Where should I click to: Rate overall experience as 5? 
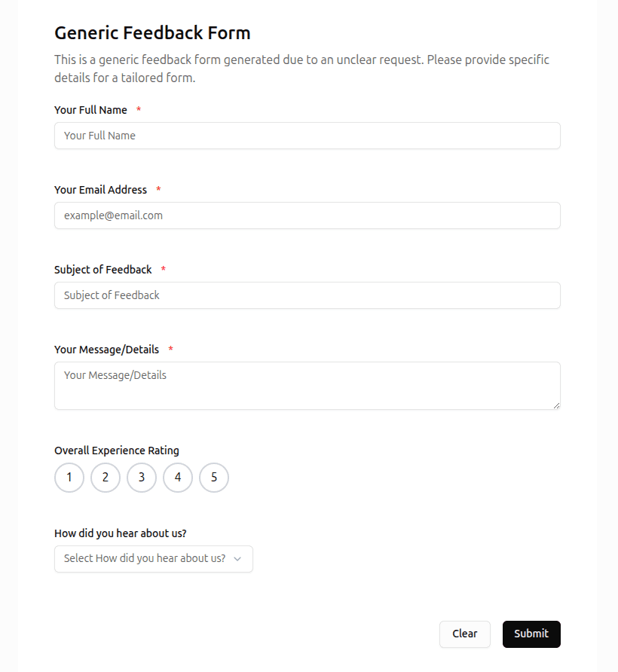click(214, 478)
